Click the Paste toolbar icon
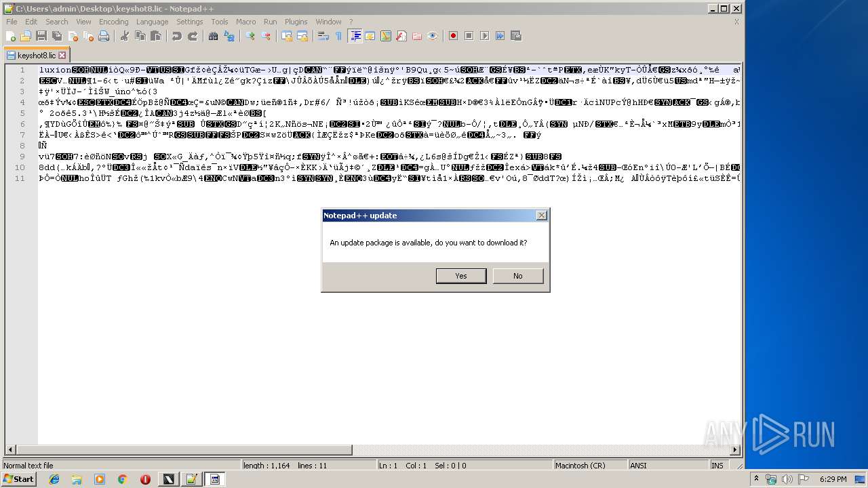Screen dimensions: 868x488 point(156,36)
